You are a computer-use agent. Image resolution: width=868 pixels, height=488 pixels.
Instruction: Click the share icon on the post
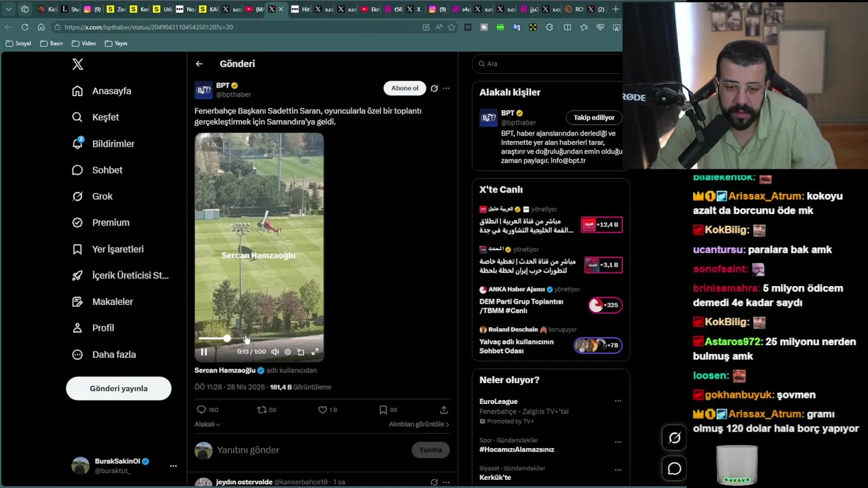443,409
